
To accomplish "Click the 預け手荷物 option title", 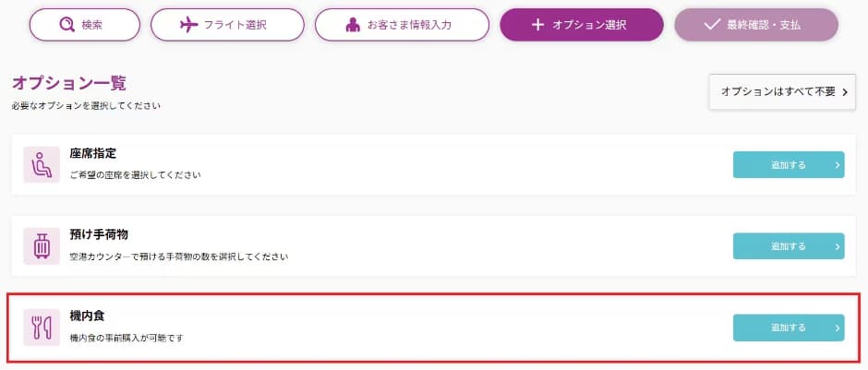I will pyautogui.click(x=98, y=234).
